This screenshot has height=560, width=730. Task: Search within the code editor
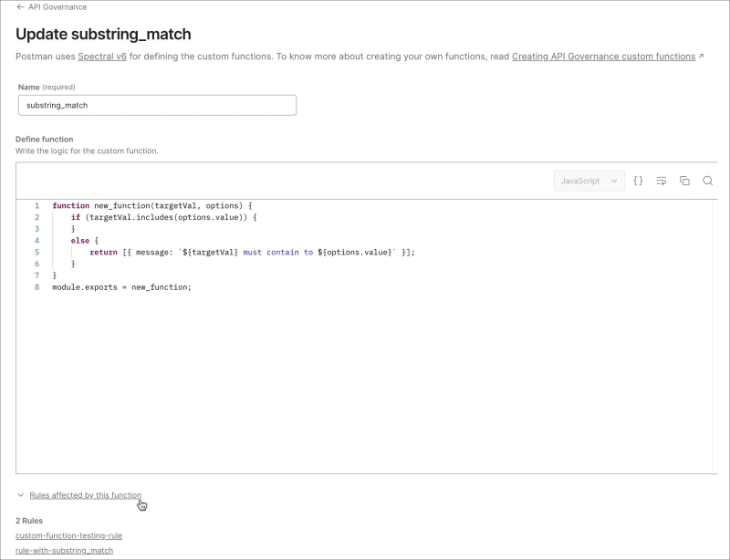(708, 181)
